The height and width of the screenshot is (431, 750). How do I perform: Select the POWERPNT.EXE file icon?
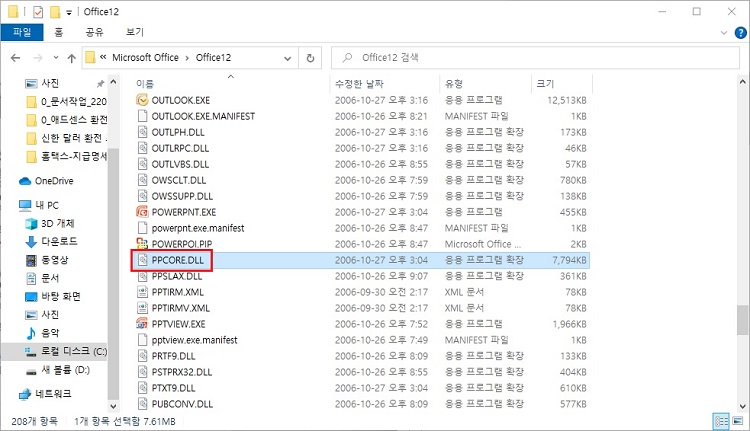click(x=142, y=212)
